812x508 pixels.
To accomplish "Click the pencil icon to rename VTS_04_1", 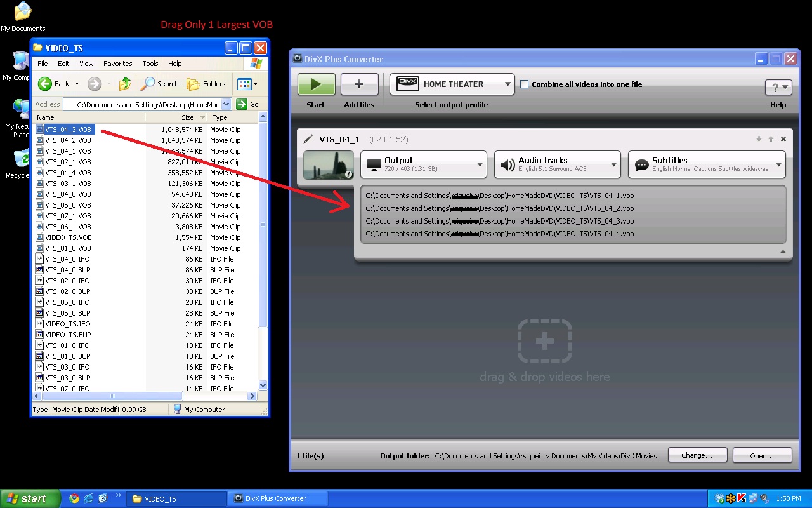I will click(308, 139).
